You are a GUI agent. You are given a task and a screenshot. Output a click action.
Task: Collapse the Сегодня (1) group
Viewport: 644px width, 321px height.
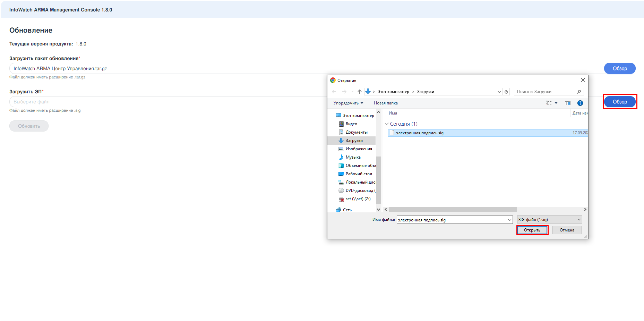point(387,124)
